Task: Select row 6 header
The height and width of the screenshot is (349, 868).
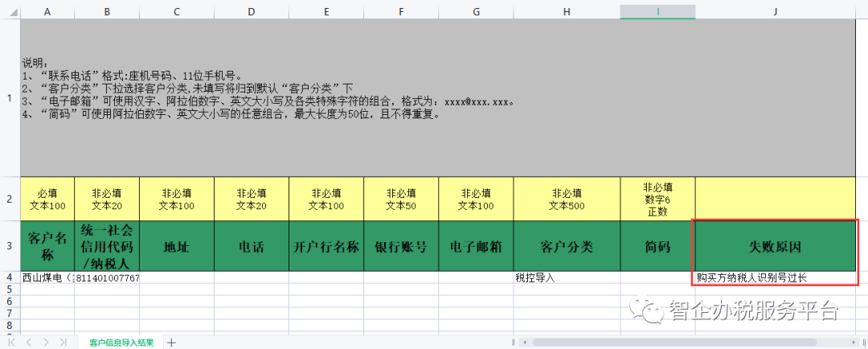Action: (x=10, y=301)
